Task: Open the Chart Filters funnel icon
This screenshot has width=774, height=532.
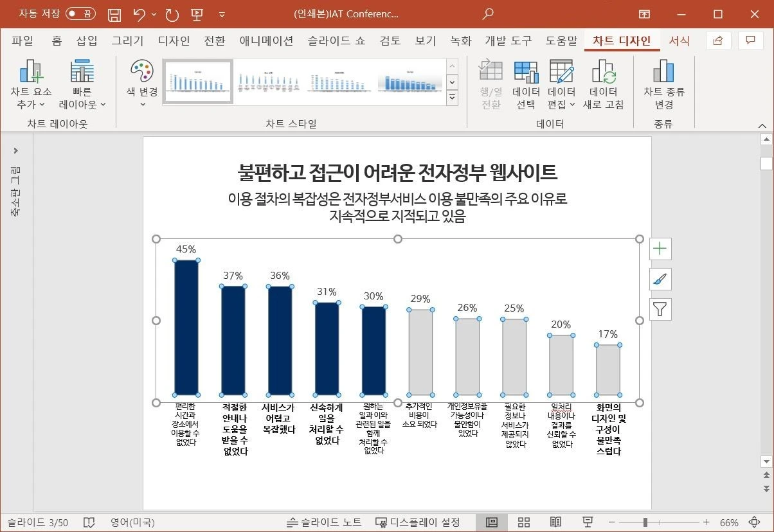Action: pyautogui.click(x=660, y=309)
